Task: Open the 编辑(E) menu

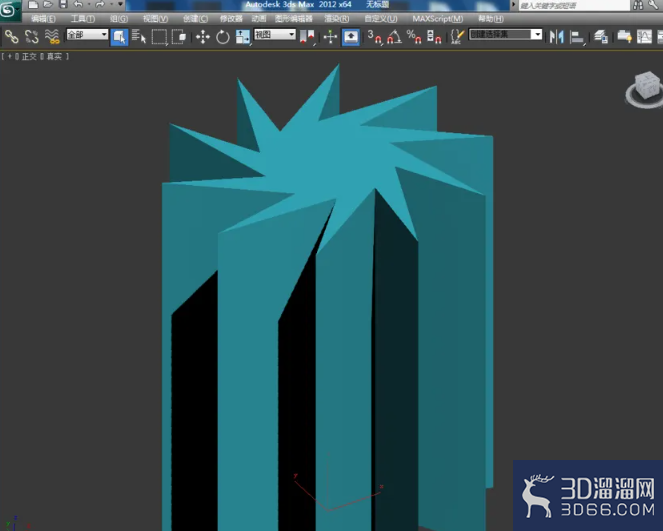Action: coord(43,19)
